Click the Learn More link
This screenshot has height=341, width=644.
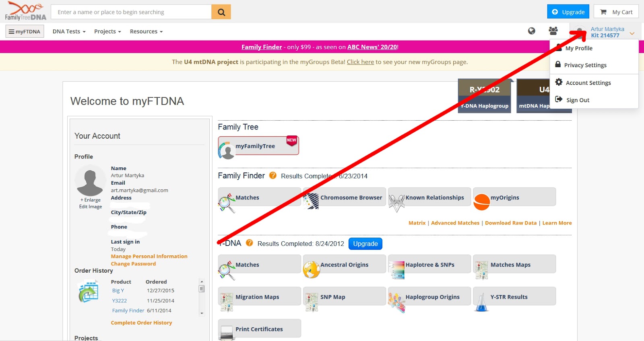557,223
